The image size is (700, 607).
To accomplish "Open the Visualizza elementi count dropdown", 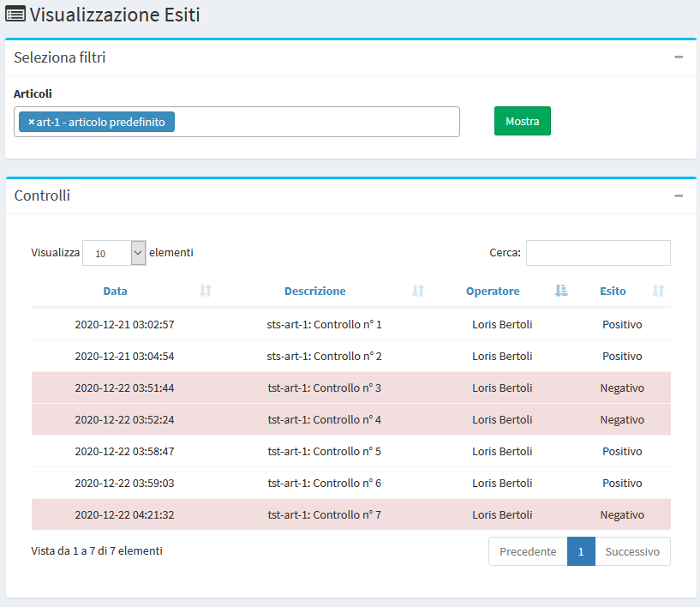I will tap(114, 253).
